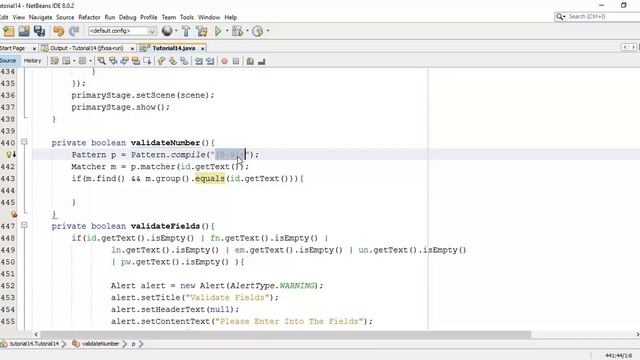Open dropdown arrow after second editor toolbar icon

click(x=74, y=61)
